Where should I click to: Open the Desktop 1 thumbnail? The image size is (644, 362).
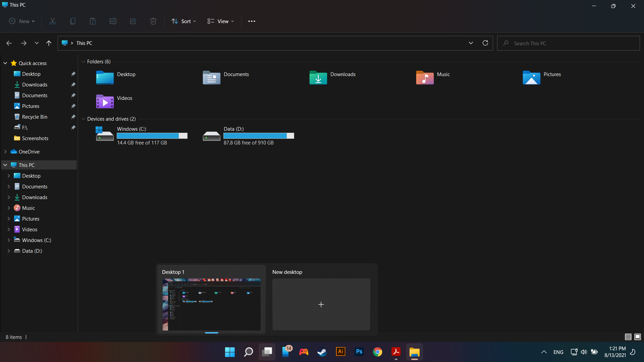coord(211,304)
